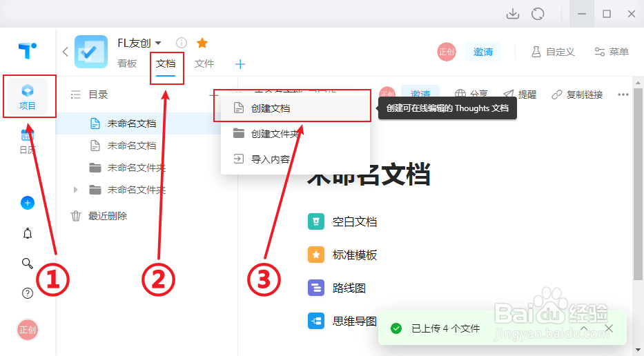Open 最近删除 recently deleted
Image resolution: width=644 pixels, height=356 pixels.
(x=99, y=216)
